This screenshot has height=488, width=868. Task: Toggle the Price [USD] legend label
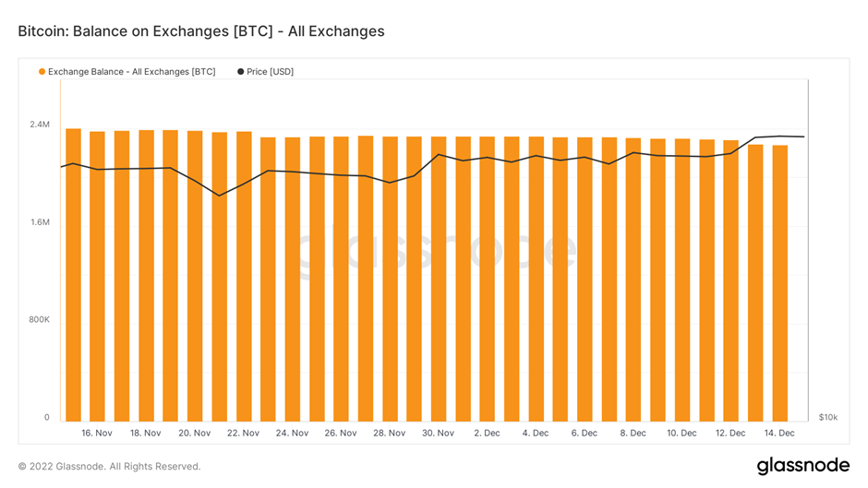[270, 72]
